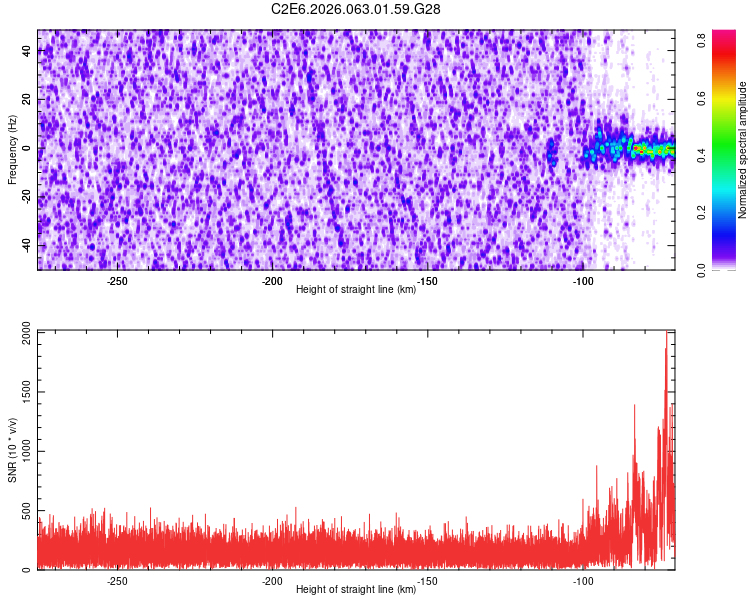This screenshot has height=600, width=750.
Task: Click the SNR (10 * v/v) axis label
Action: [13, 450]
